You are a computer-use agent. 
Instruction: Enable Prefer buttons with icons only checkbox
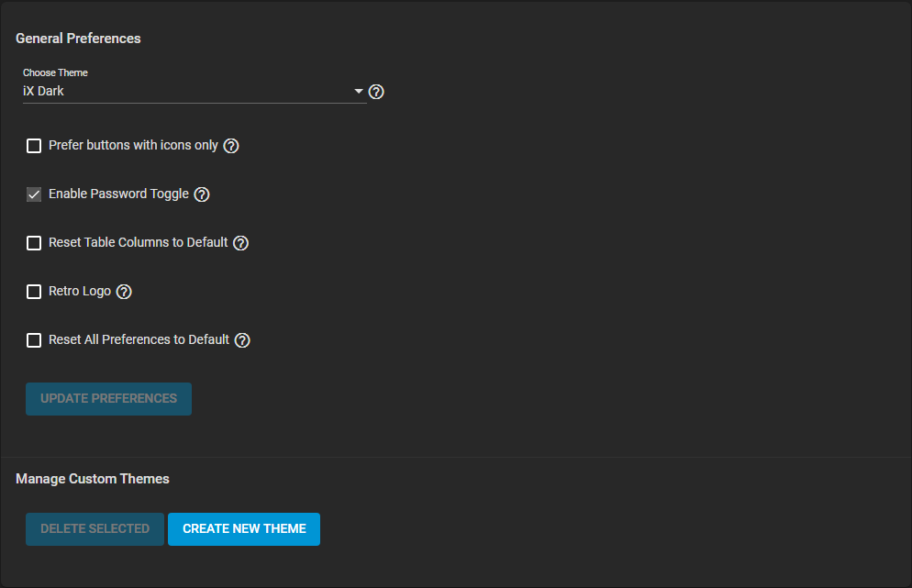pyautogui.click(x=34, y=146)
